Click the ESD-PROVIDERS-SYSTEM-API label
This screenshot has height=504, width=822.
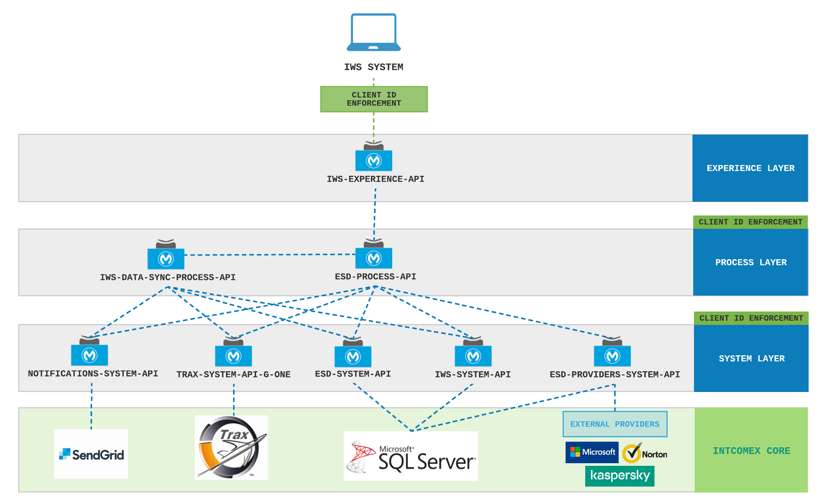point(615,375)
